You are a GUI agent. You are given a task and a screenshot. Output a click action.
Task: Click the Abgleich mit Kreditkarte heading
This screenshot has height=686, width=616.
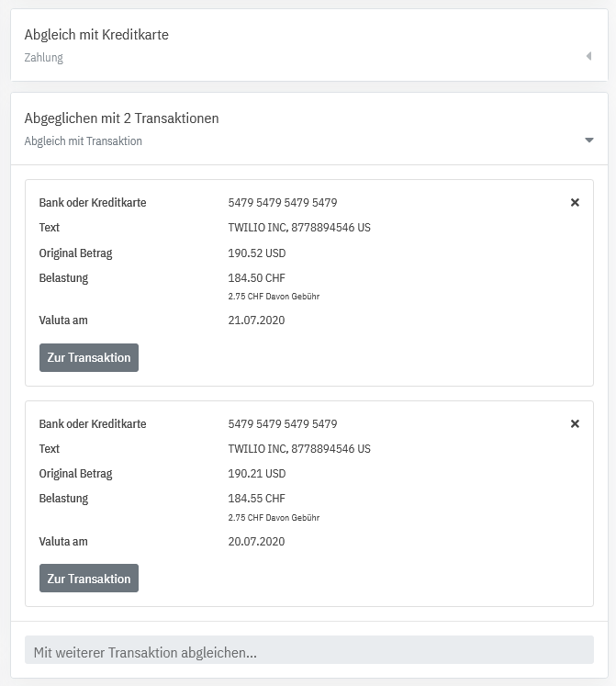pyautogui.click(x=96, y=35)
